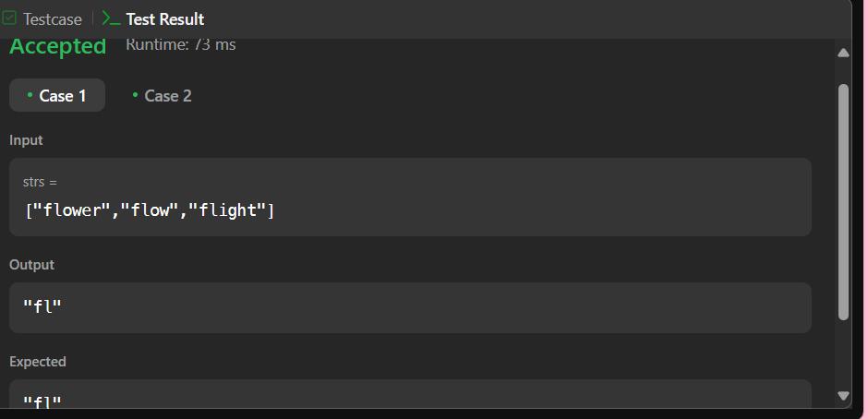Screen dimensions: 868x419
Task: Click the strs input array value
Action: 150,210
